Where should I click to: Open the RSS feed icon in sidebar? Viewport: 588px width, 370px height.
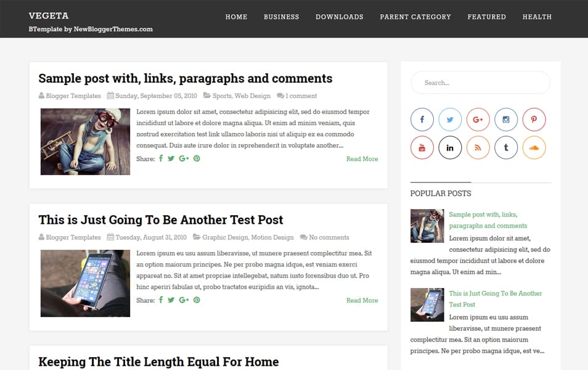tap(478, 147)
